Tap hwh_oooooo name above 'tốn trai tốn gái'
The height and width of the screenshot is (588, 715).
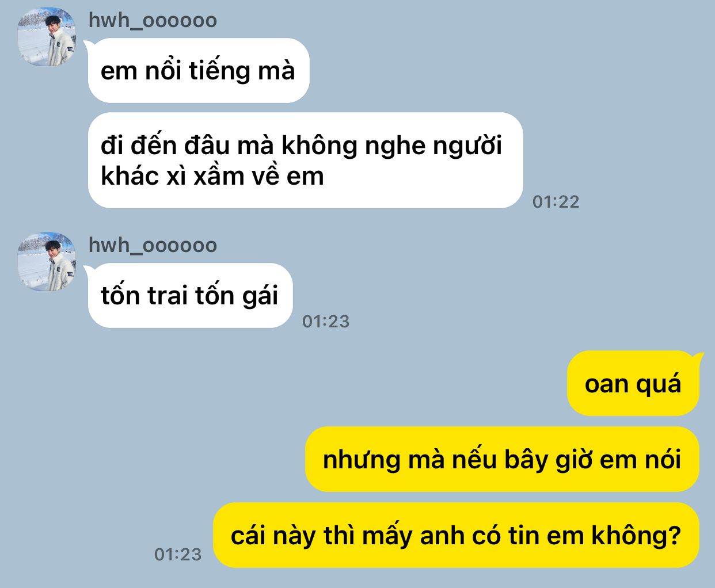(153, 246)
